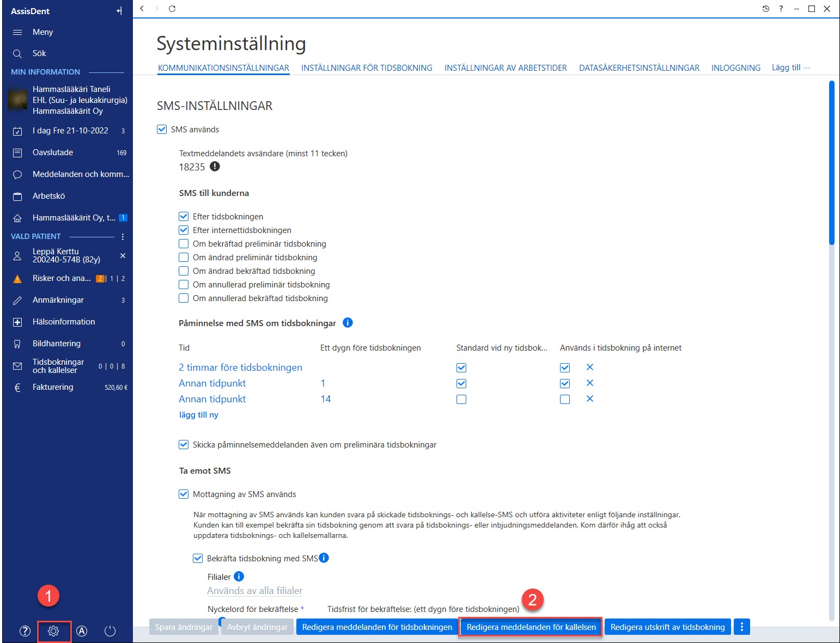840x643 pixels.
Task: Toggle Skicka påminnelsemeddelanden även om preliminära tidsbokningar
Action: pyautogui.click(x=184, y=445)
